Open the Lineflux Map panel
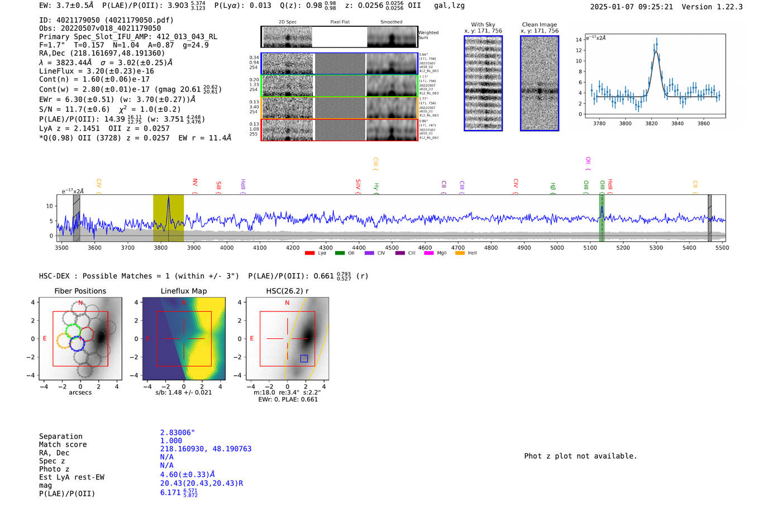This screenshot has height=532, width=782. pos(184,339)
